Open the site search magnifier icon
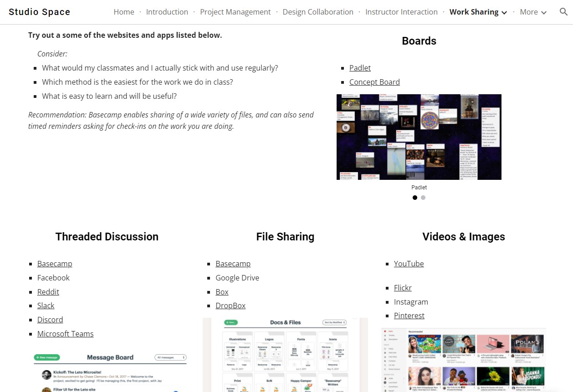 (563, 12)
